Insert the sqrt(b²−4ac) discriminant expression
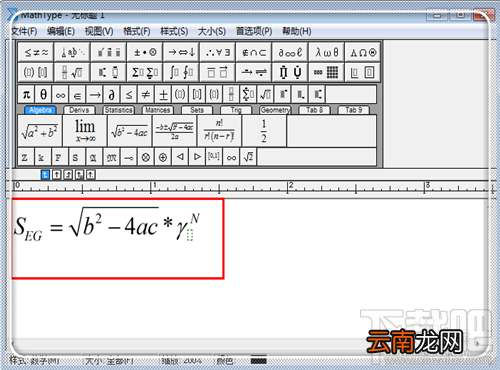500x370 pixels. (130, 131)
